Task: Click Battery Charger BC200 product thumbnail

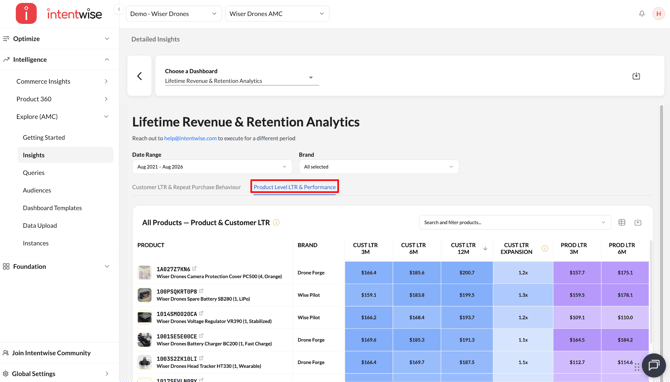Action: click(x=144, y=340)
